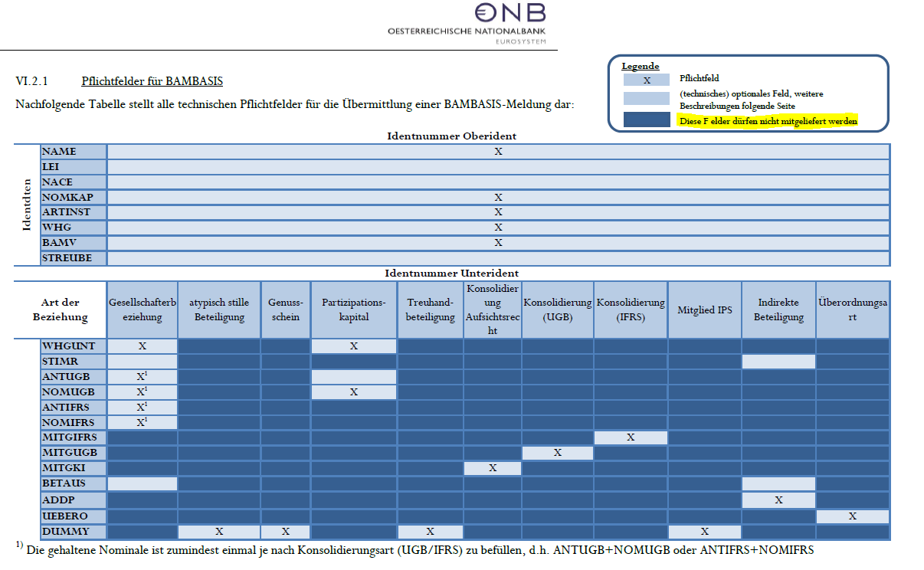924x570 pixels.
Task: Click the X in the MITGKI row
Action: [x=493, y=468]
